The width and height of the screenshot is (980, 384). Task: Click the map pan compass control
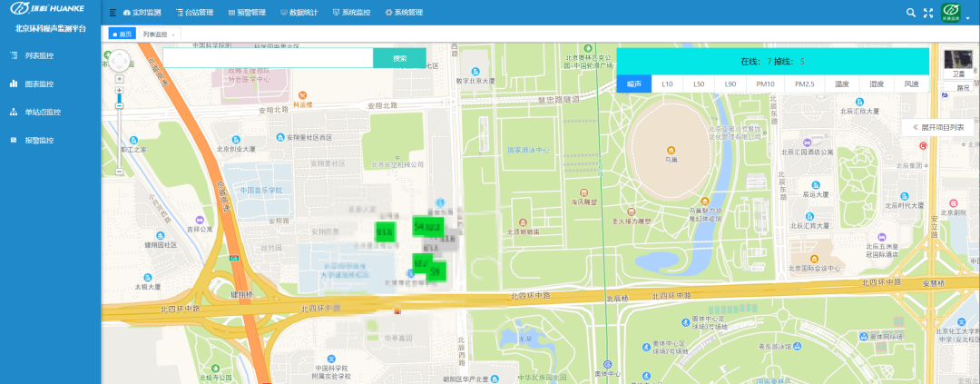(119, 62)
